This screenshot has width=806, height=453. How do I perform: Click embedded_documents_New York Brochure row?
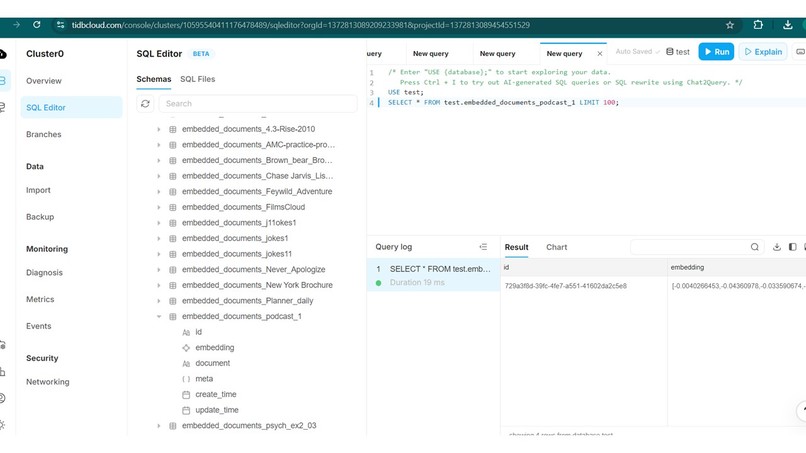click(x=257, y=285)
